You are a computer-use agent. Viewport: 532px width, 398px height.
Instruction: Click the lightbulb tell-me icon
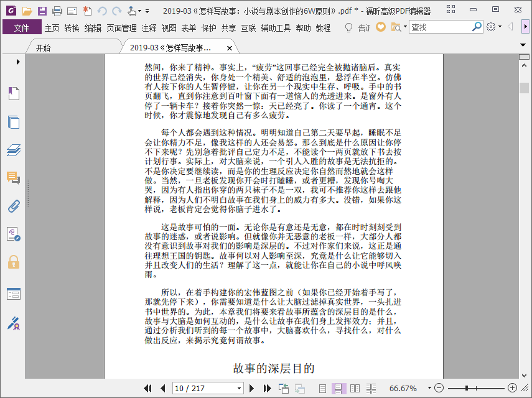click(348, 27)
